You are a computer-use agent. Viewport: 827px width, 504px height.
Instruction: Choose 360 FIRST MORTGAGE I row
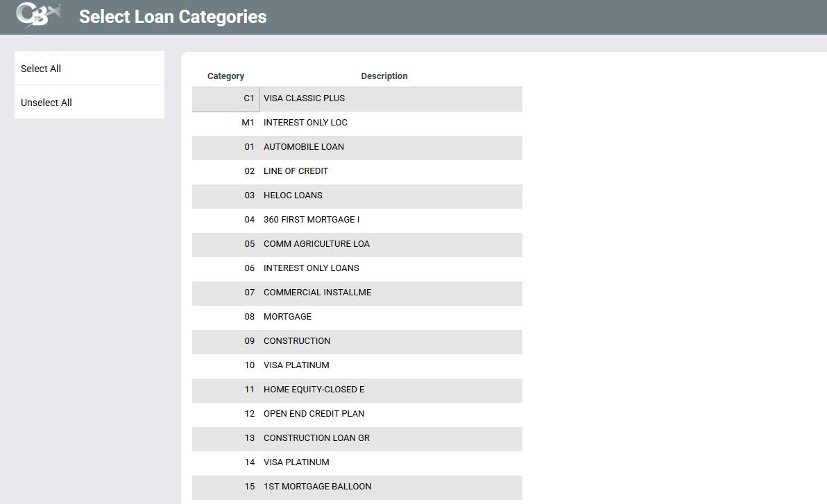pyautogui.click(x=312, y=220)
